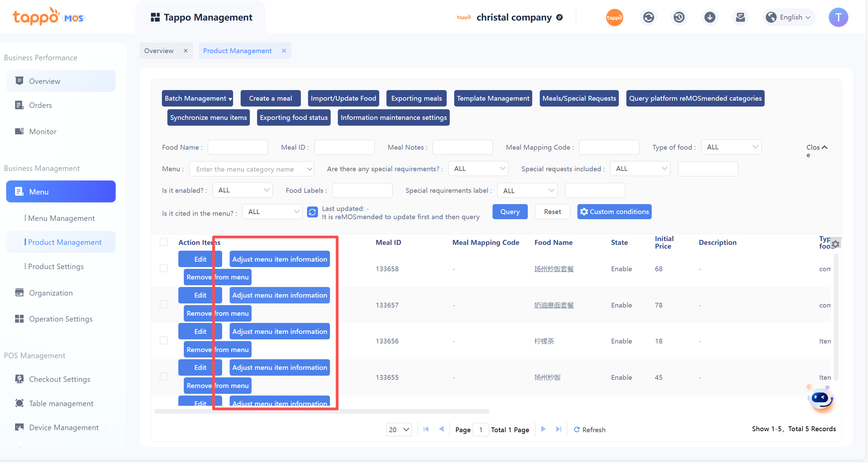Click the refresh icon beside Last updated

[x=312, y=212]
